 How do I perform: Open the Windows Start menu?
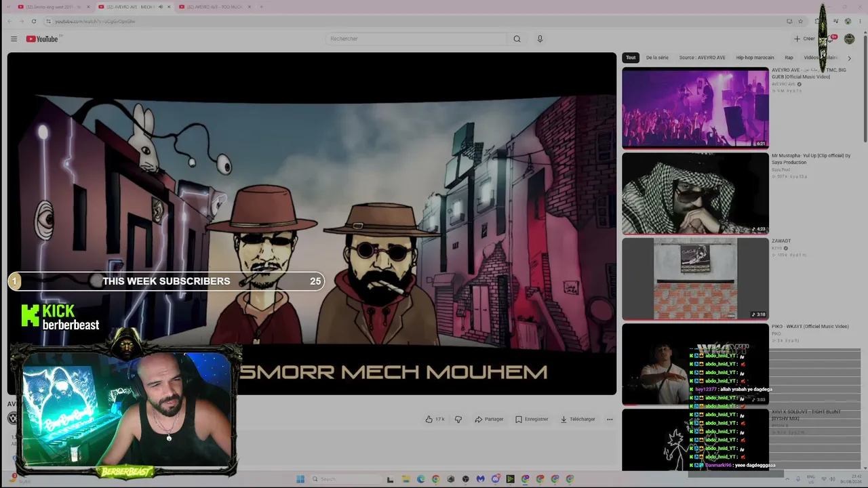300,479
